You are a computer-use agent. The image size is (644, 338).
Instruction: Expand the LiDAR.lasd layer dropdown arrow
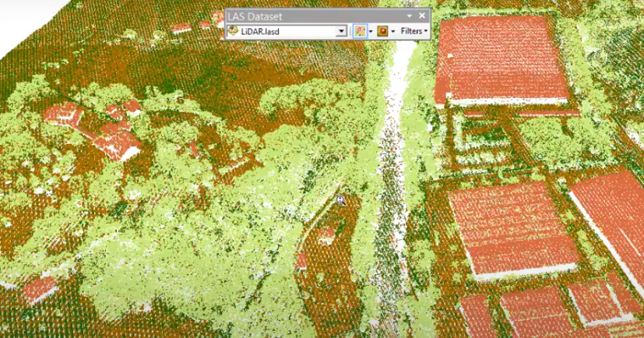pos(341,31)
